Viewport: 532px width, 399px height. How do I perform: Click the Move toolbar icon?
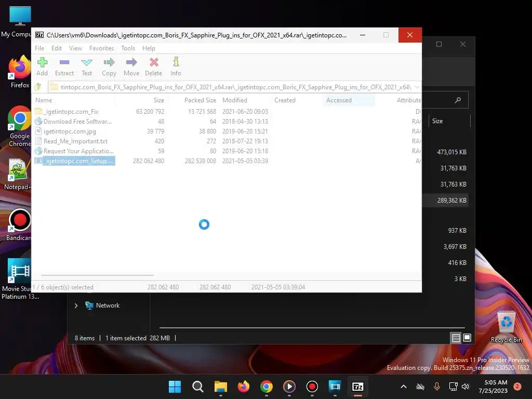pos(131,66)
